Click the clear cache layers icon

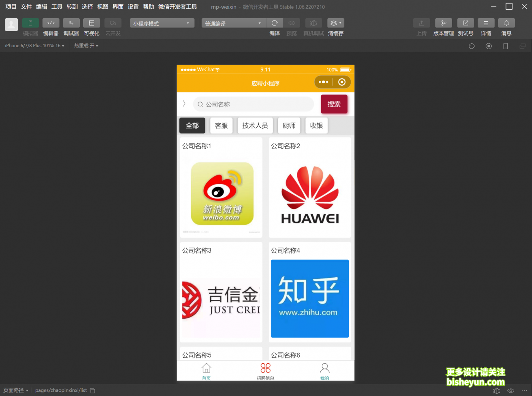[x=336, y=23]
